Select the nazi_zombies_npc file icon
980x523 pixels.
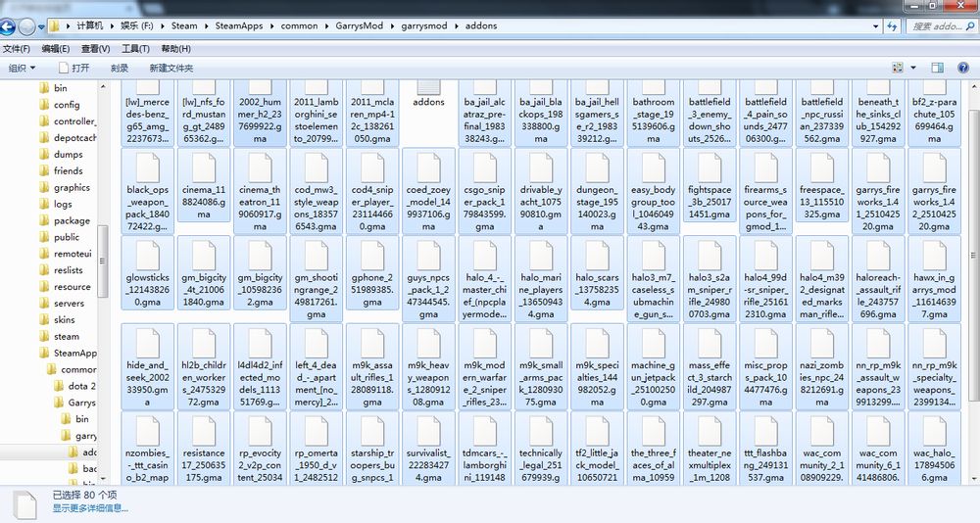click(x=822, y=343)
